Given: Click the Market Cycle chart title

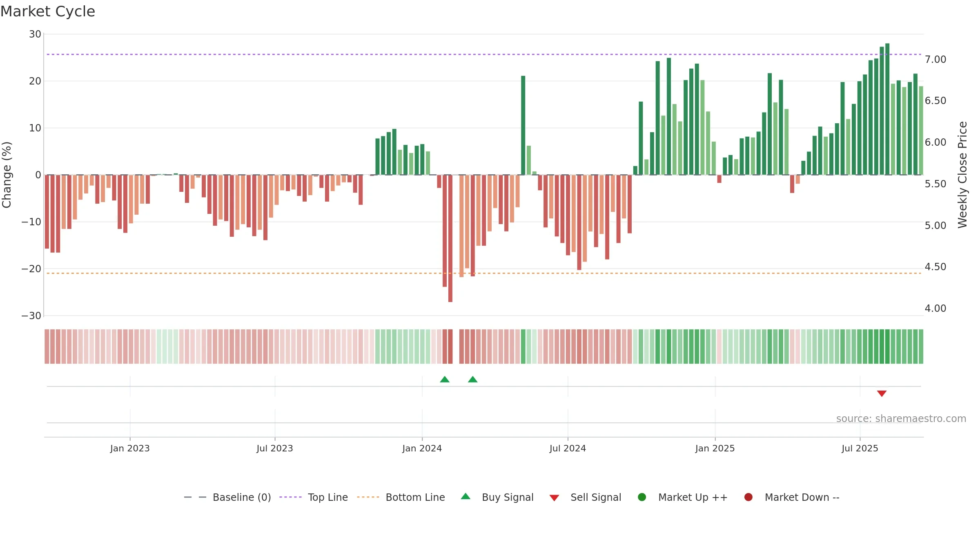Looking at the screenshot, I should point(48,11).
